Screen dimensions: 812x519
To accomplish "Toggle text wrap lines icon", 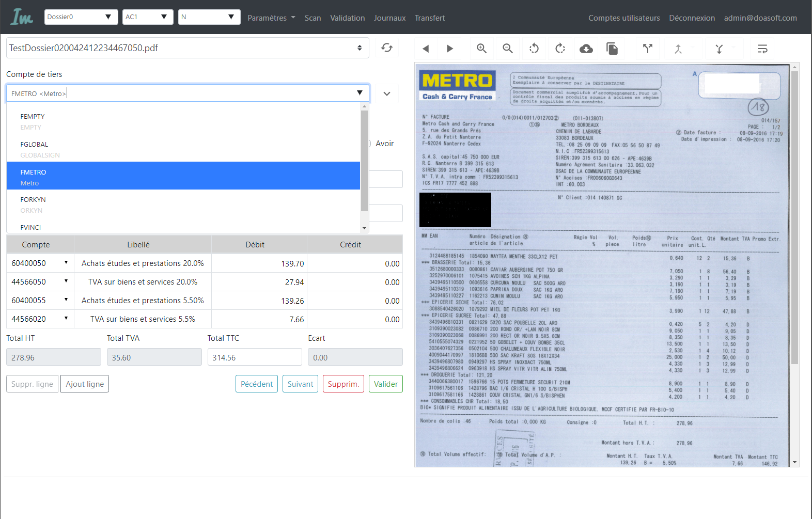I will 762,49.
